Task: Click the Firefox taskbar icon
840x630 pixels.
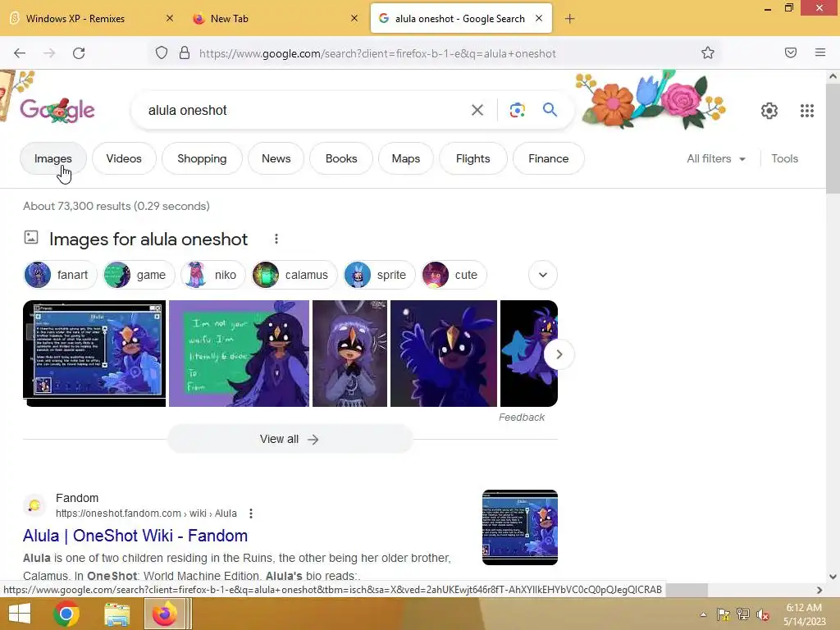Action: pos(164,614)
